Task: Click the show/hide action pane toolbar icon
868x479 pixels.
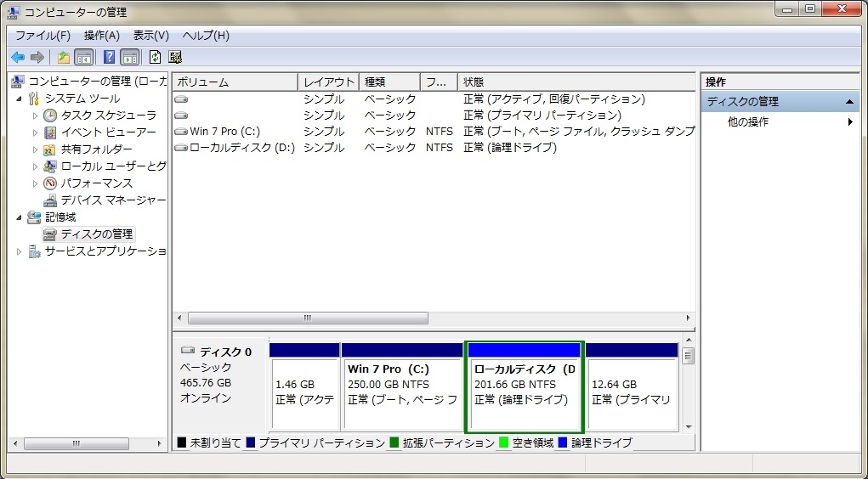Action: [129, 57]
